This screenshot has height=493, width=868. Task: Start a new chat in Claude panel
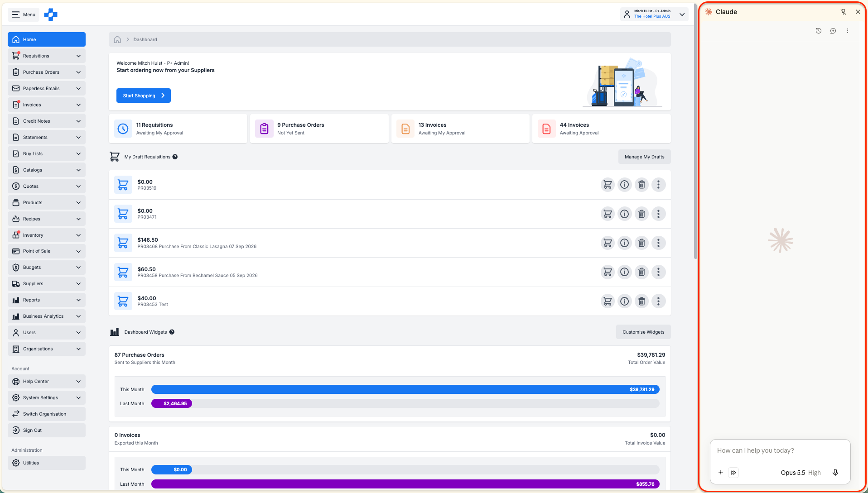coord(833,31)
